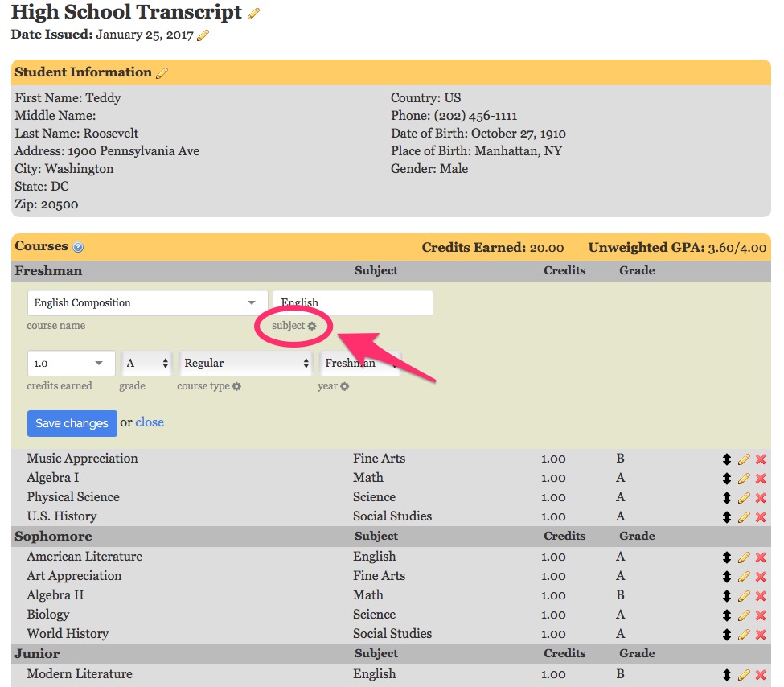The width and height of the screenshot is (784, 687).
Task: Delete the Music Appreciation course
Action: coord(761,459)
